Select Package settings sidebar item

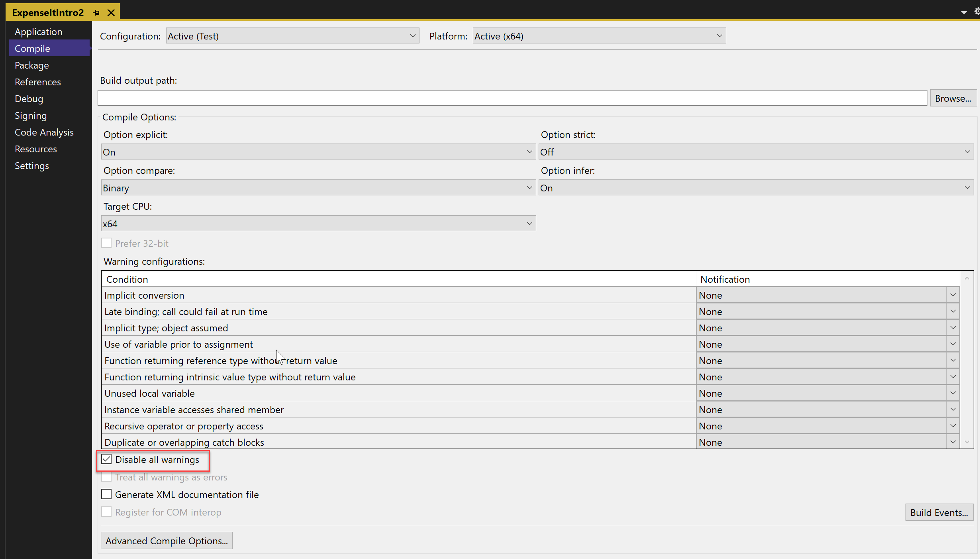coord(31,65)
